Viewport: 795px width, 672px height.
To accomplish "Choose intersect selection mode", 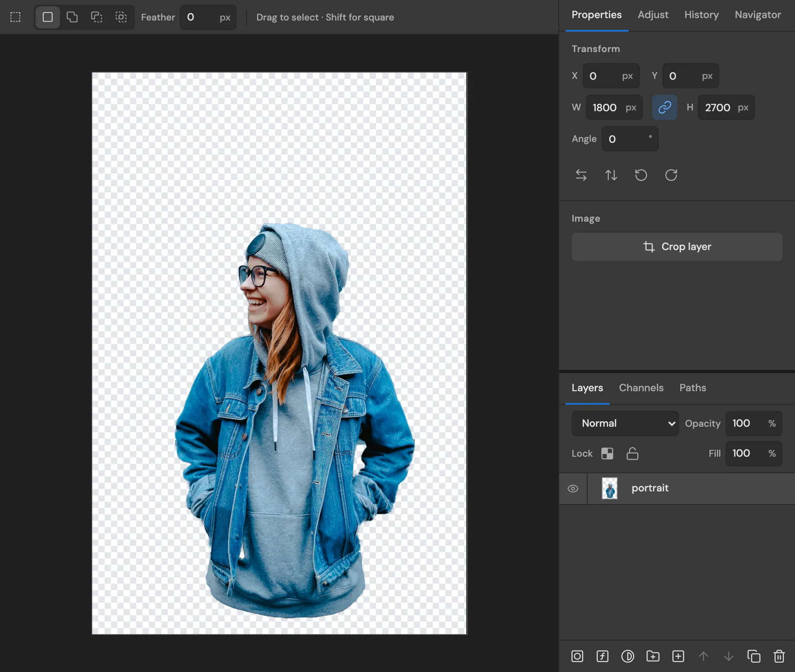I will (121, 17).
